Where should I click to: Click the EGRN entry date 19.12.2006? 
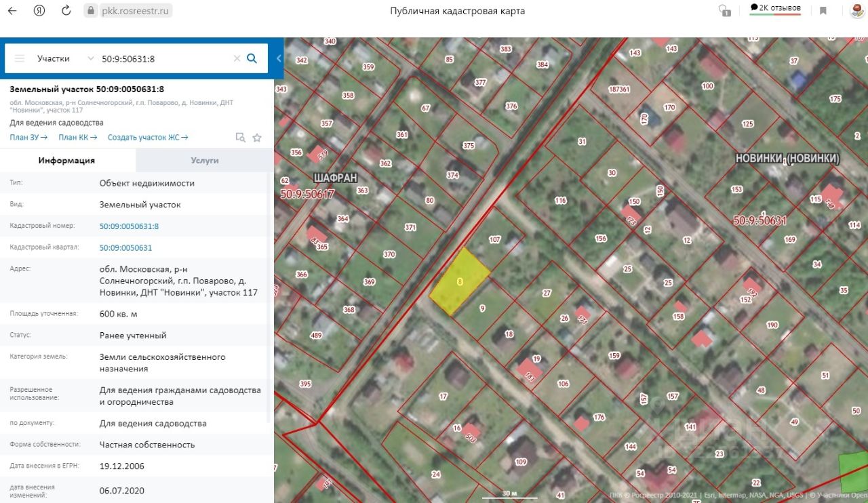122,466
